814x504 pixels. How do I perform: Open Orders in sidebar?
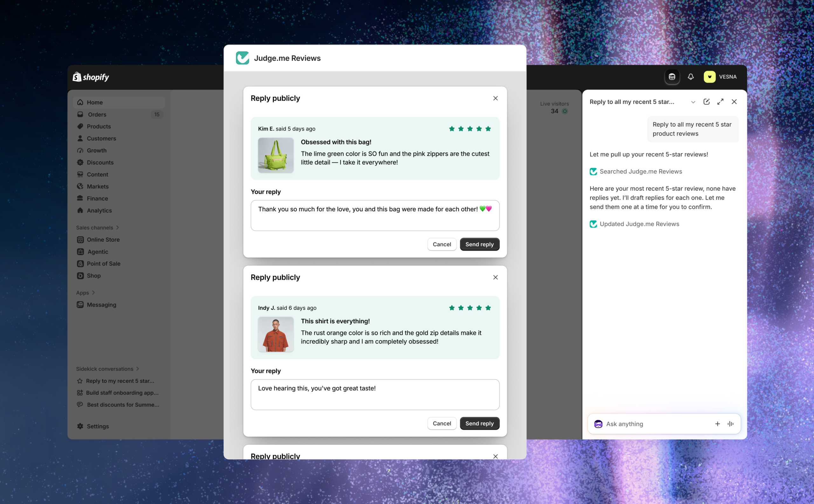119,114
